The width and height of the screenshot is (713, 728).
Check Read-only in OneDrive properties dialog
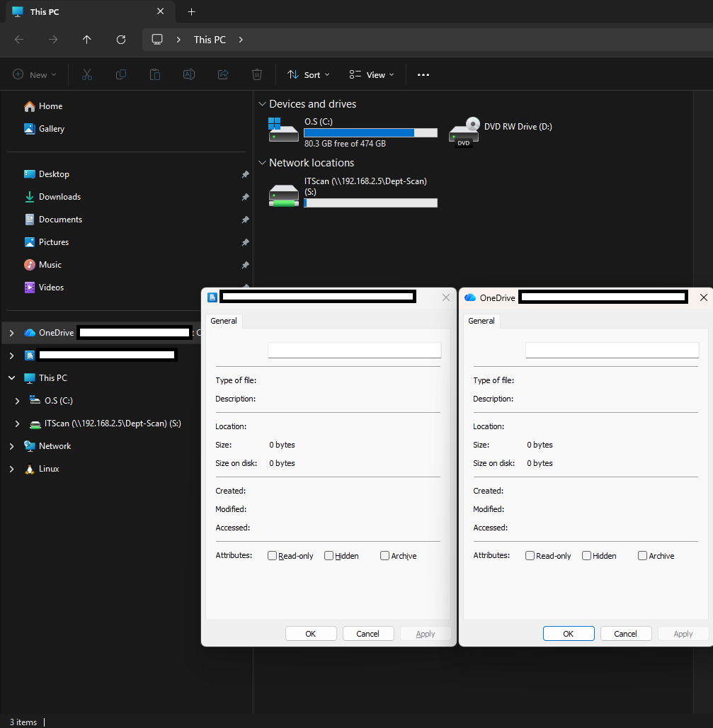pyautogui.click(x=530, y=556)
